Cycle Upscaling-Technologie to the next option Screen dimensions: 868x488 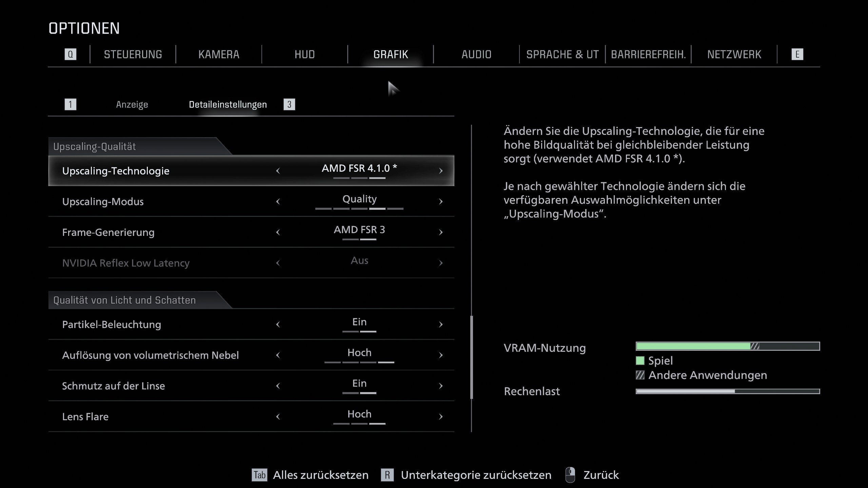[440, 171]
